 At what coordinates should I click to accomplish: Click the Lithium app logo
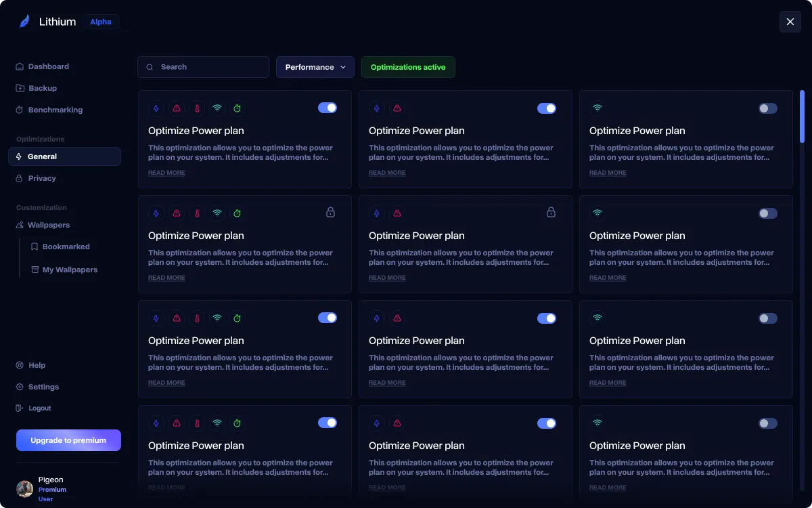click(24, 21)
